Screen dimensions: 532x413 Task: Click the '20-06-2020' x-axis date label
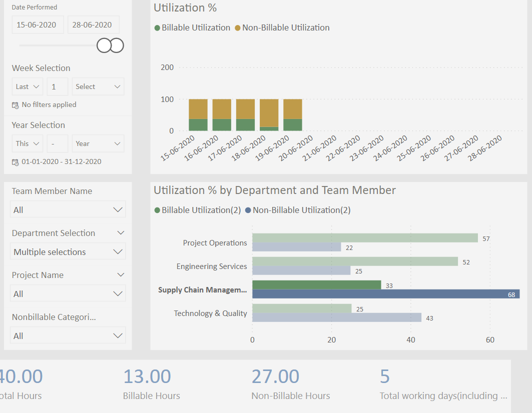tap(296, 148)
